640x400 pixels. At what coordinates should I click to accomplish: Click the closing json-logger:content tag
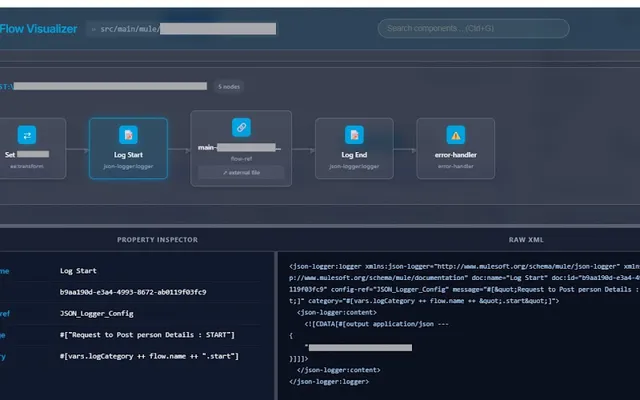coord(339,370)
